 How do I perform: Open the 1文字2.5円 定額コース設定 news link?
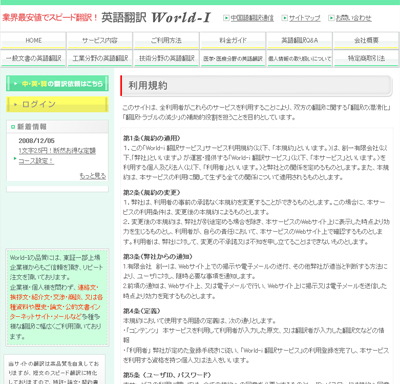(x=57, y=156)
